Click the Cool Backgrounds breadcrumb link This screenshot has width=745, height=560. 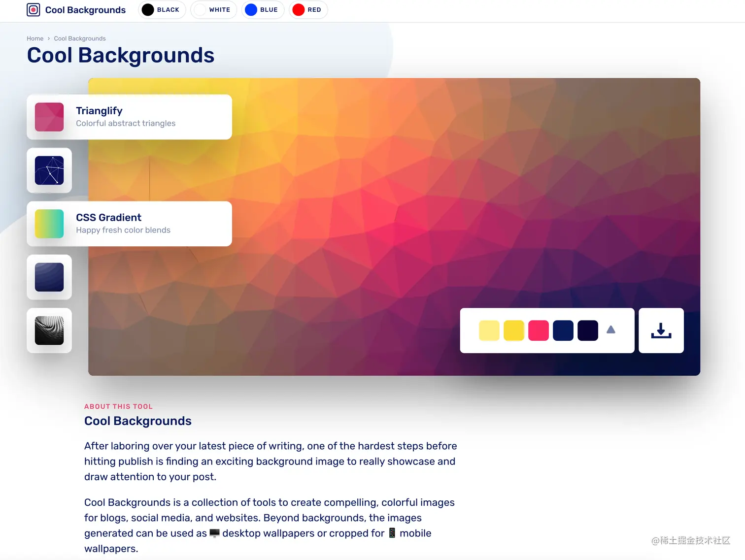tap(80, 38)
